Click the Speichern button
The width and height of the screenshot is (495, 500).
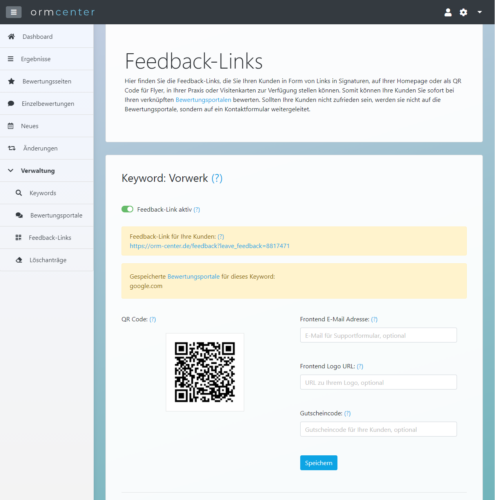pyautogui.click(x=319, y=463)
